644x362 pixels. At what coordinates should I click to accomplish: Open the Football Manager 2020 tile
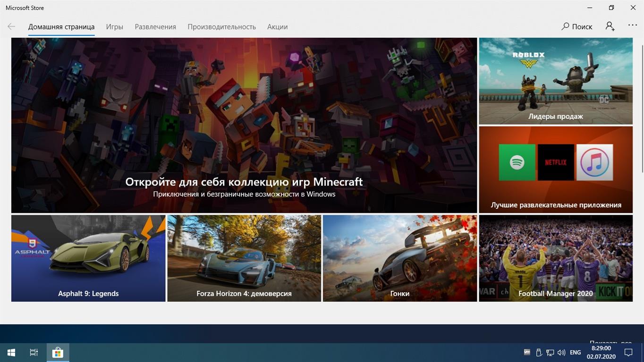(556, 258)
